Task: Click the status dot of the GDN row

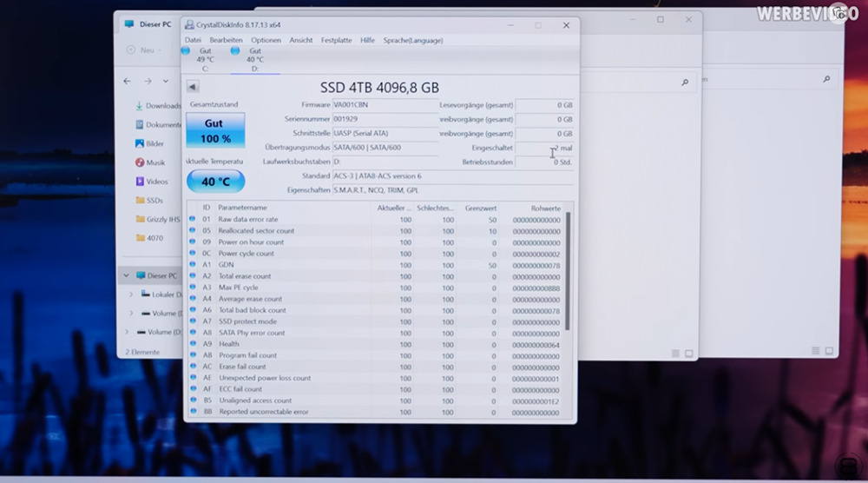Action: click(x=193, y=264)
